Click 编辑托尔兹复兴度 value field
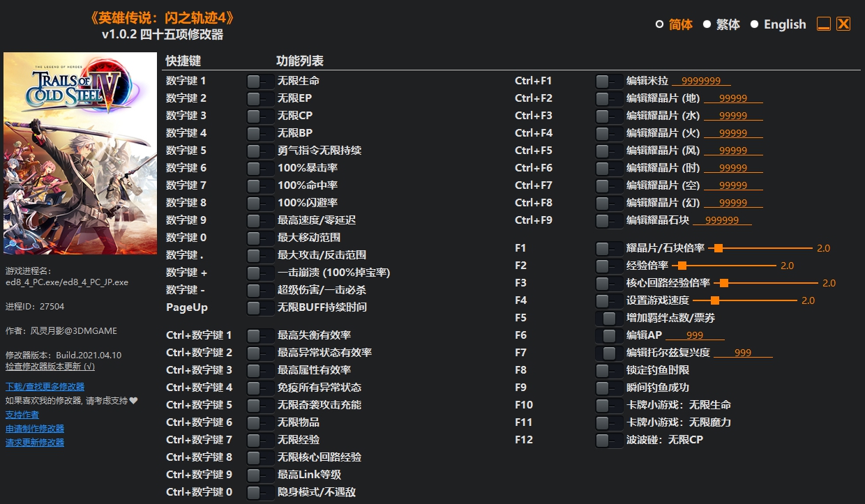 pyautogui.click(x=743, y=353)
